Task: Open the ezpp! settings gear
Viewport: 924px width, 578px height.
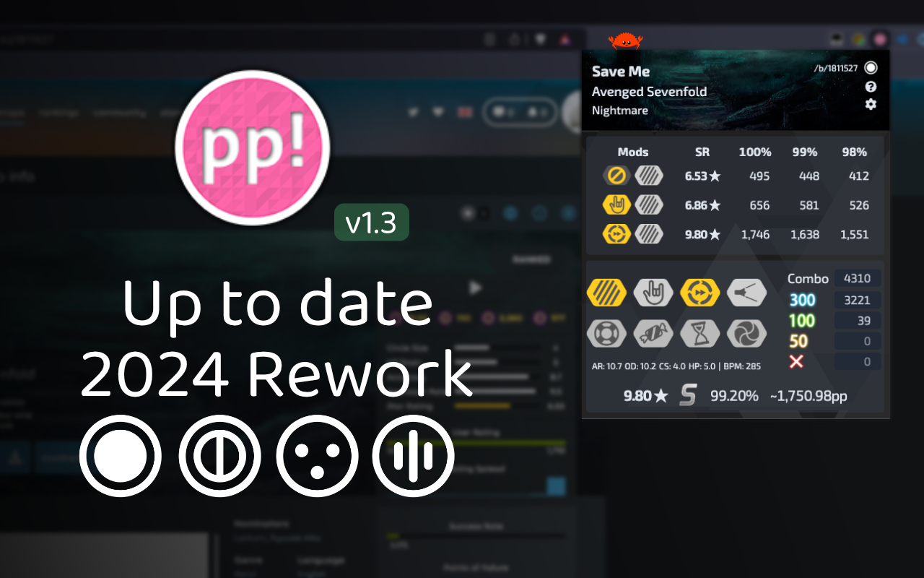Action: pos(871,104)
